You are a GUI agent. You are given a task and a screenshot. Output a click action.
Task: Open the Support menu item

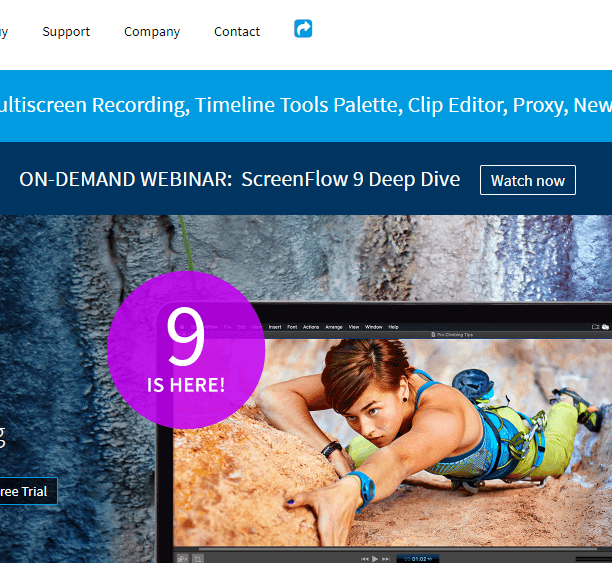point(66,31)
